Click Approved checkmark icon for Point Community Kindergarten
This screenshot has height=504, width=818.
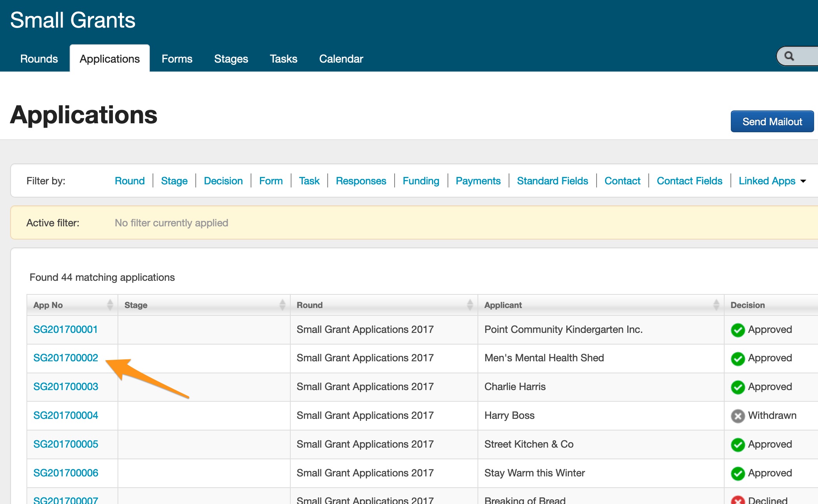737,330
